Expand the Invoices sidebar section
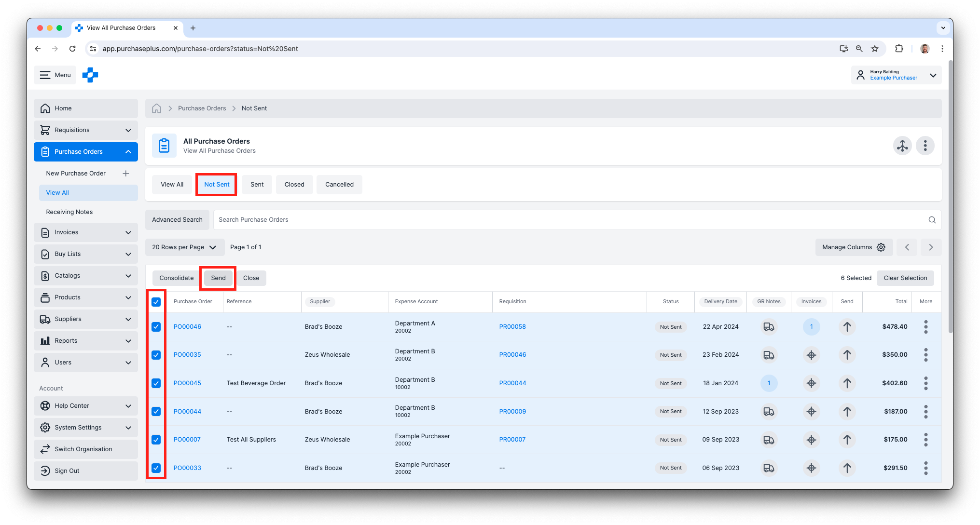Screen dimensions: 980x525 (x=86, y=232)
